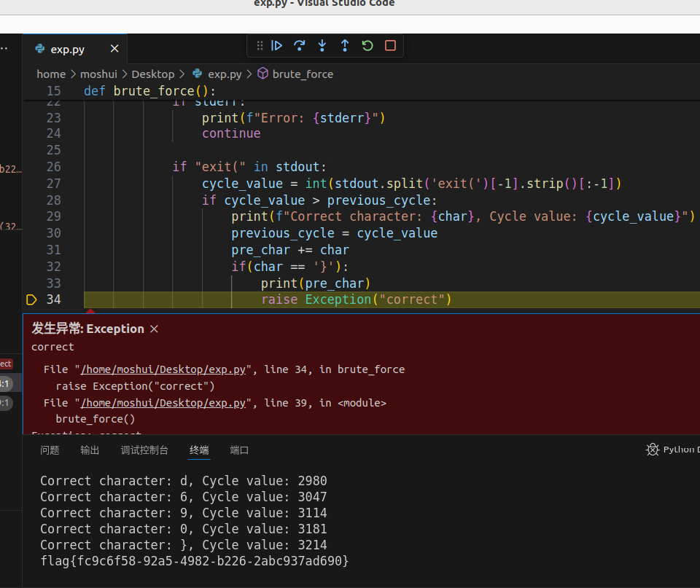This screenshot has height=588, width=700.
Task: Open the 输出 panel tab
Action: point(90,450)
